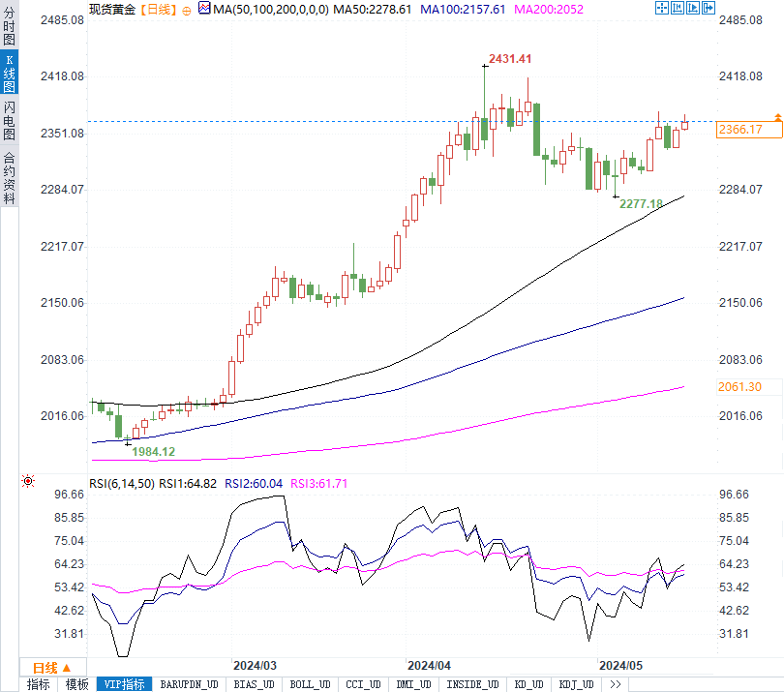Click the third chart tool icon top right
The width and height of the screenshot is (784, 692).
692,8
